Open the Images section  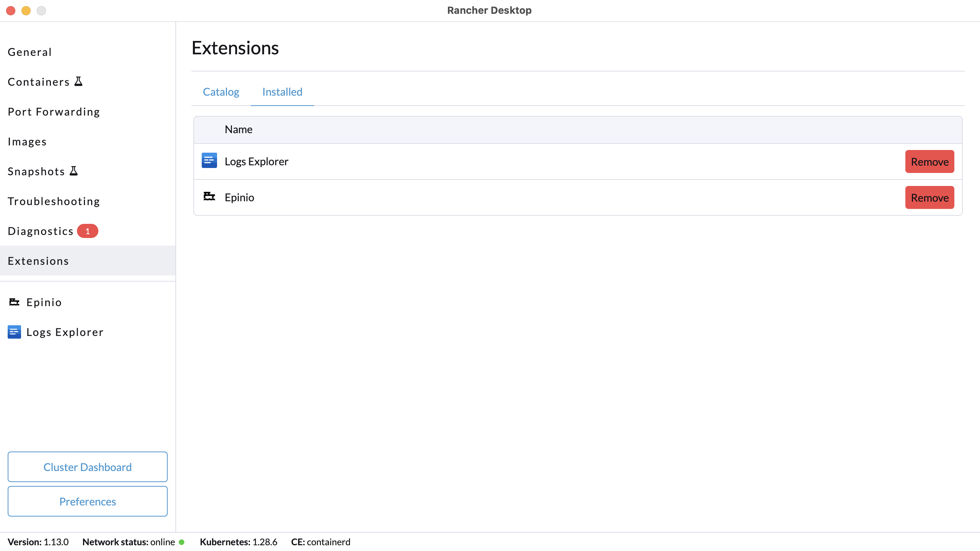[x=88, y=142]
